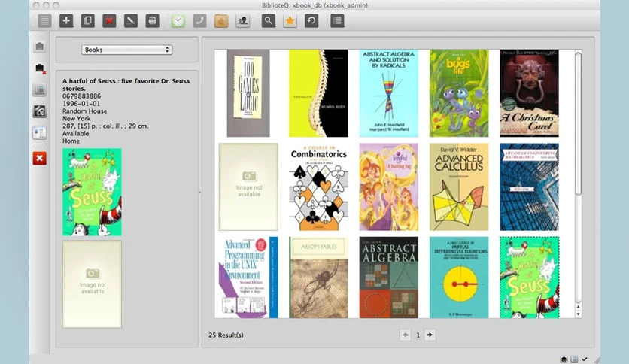
Task: Select the 'Image not available' item in grid
Action: coord(248,187)
